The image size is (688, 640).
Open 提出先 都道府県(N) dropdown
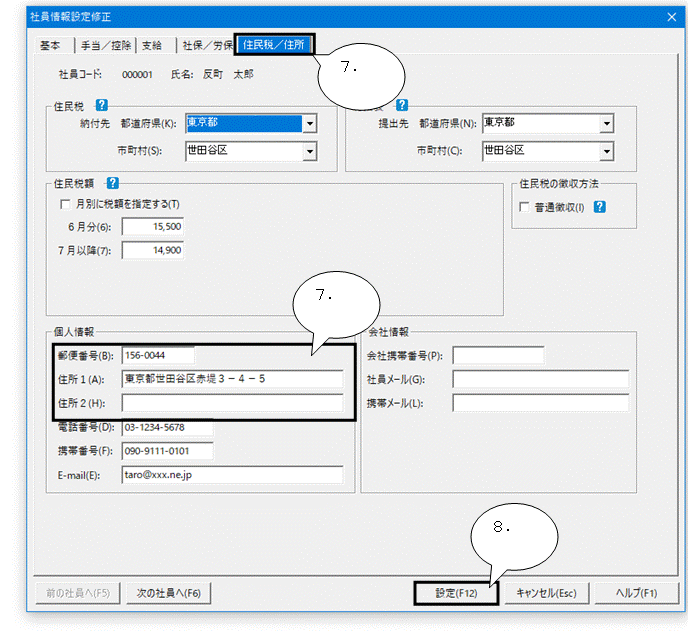tap(606, 124)
